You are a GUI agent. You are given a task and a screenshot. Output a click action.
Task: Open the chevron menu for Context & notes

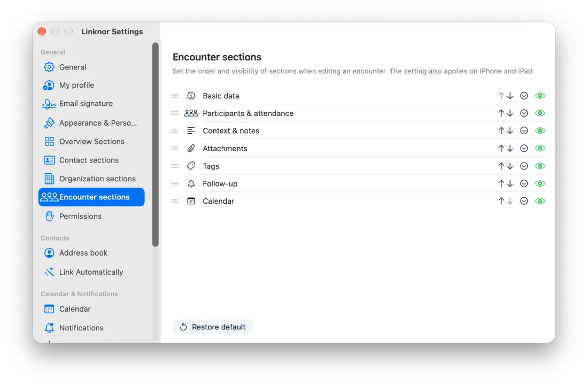coord(524,131)
